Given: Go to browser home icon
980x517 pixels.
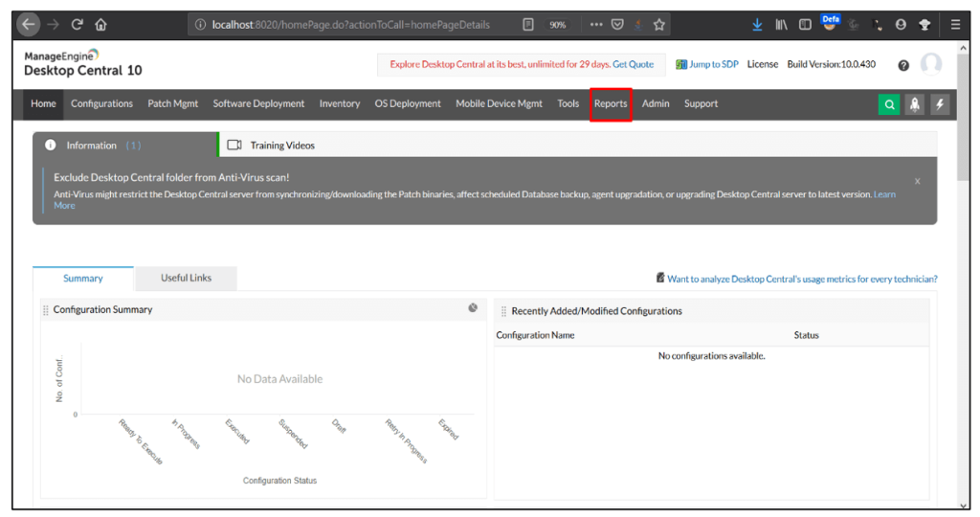Looking at the screenshot, I should point(100,24).
